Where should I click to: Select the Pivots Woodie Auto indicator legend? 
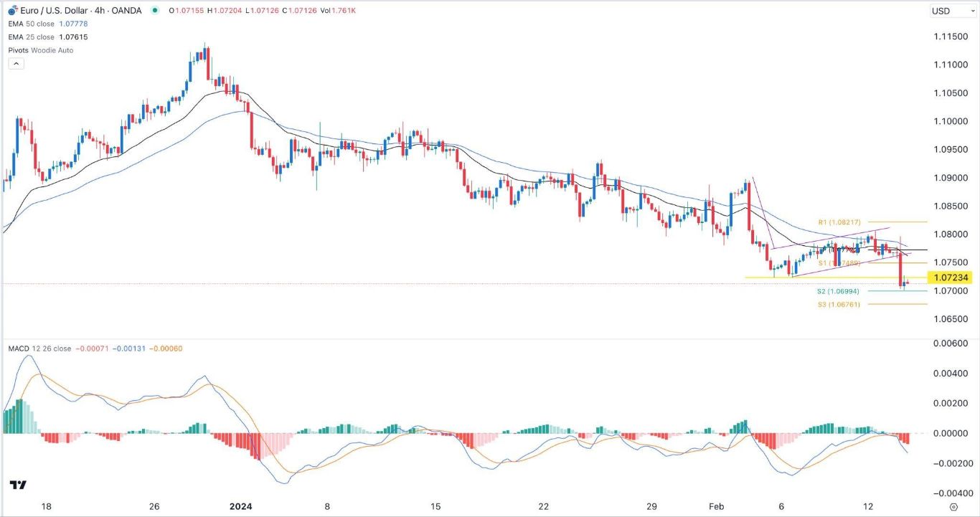coord(40,50)
